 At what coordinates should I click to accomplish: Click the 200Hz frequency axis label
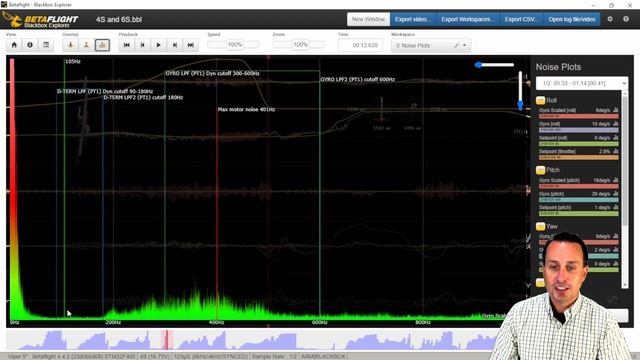pos(113,322)
